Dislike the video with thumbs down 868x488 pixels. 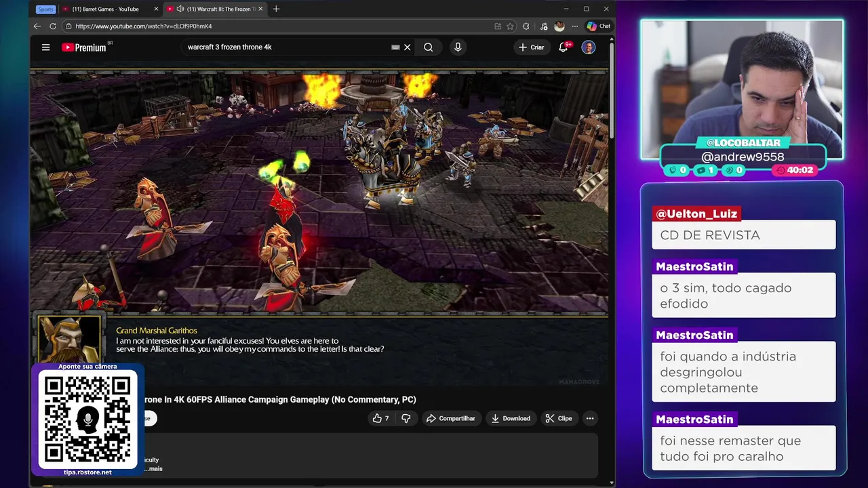pyautogui.click(x=406, y=418)
